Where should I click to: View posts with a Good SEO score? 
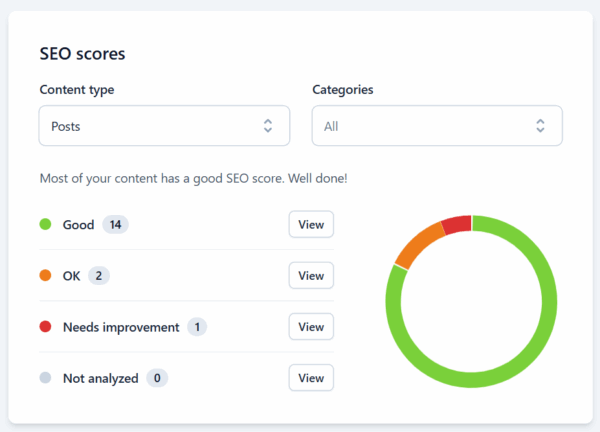click(311, 225)
